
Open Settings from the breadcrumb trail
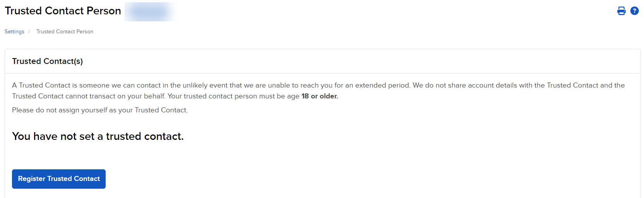click(x=14, y=32)
